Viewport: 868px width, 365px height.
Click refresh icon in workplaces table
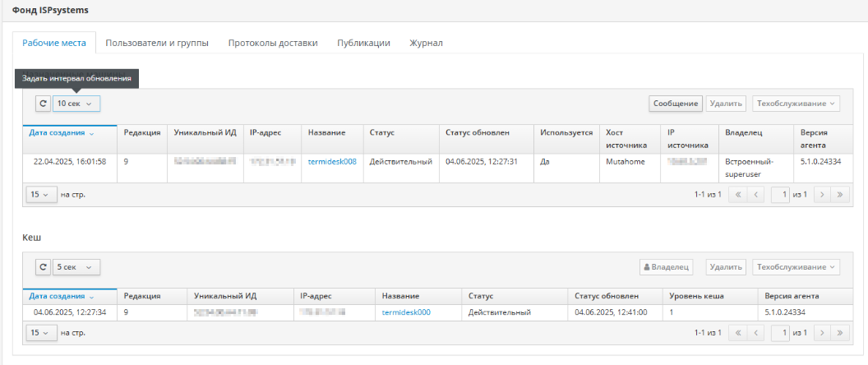pyautogui.click(x=44, y=104)
